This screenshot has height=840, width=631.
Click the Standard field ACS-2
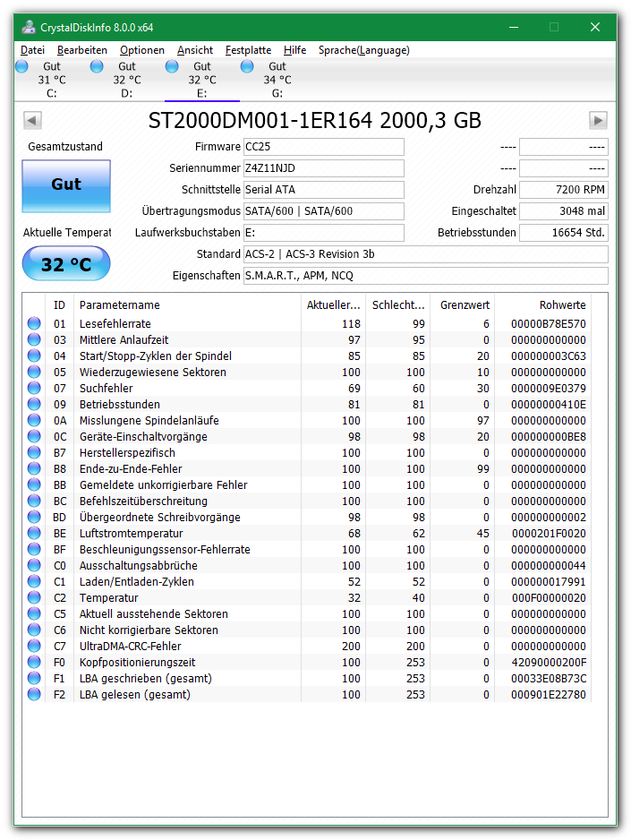coord(425,254)
